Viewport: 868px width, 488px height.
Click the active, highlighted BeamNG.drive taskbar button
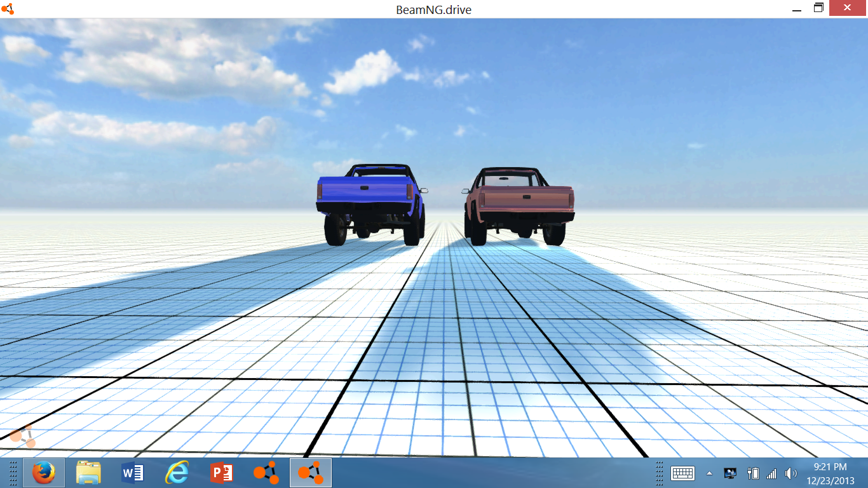pos(311,473)
